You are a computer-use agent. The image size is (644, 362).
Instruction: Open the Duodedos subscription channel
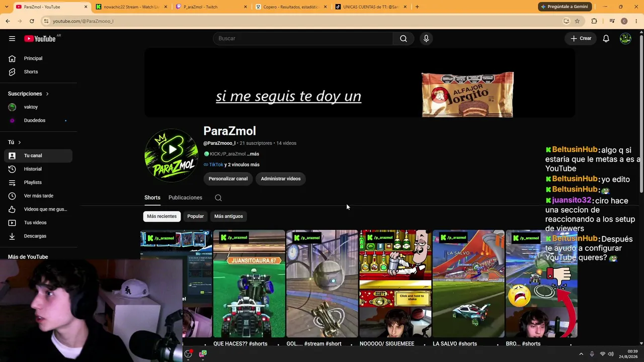point(38,121)
